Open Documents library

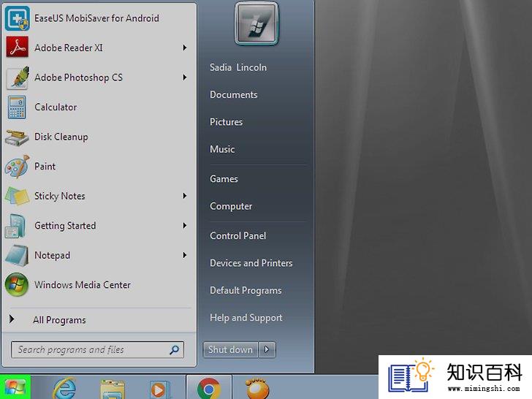[x=233, y=95]
